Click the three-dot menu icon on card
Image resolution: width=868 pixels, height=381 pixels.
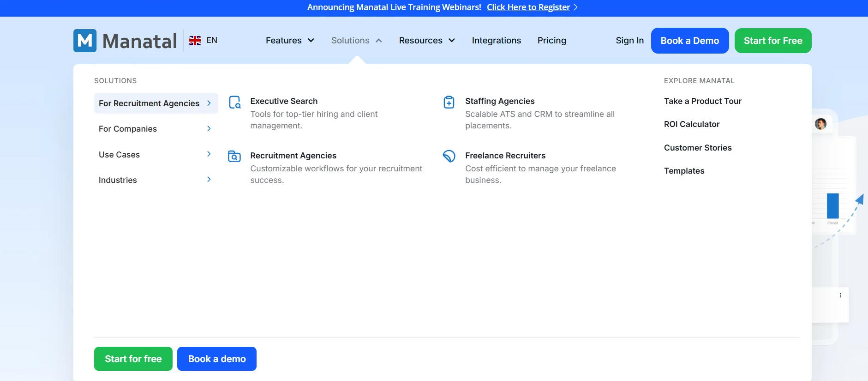[x=840, y=295]
